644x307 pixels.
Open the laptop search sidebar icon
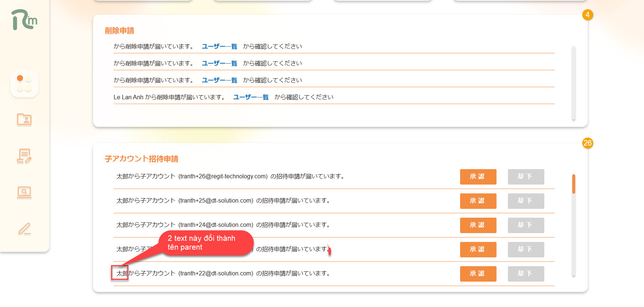pyautogui.click(x=24, y=192)
